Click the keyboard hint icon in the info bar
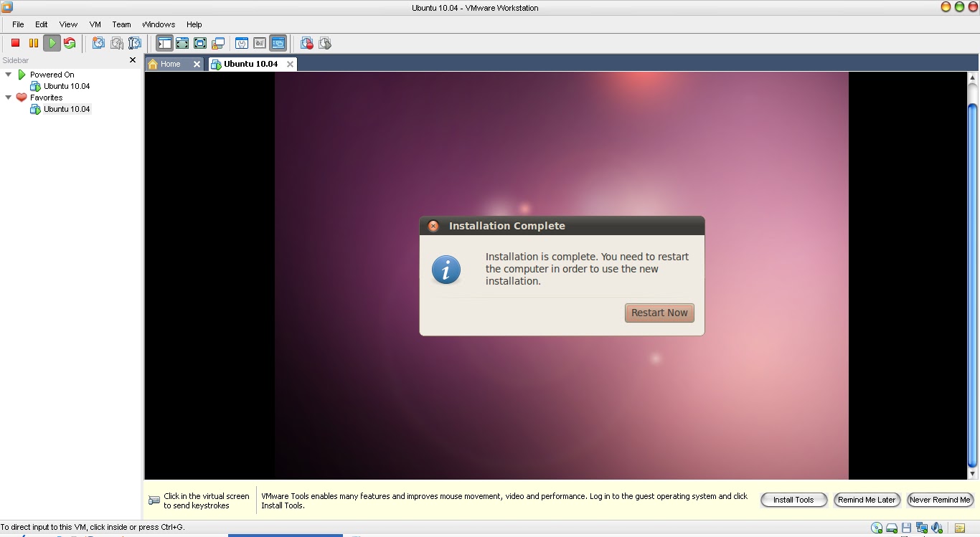This screenshot has height=537, width=980. pos(154,500)
